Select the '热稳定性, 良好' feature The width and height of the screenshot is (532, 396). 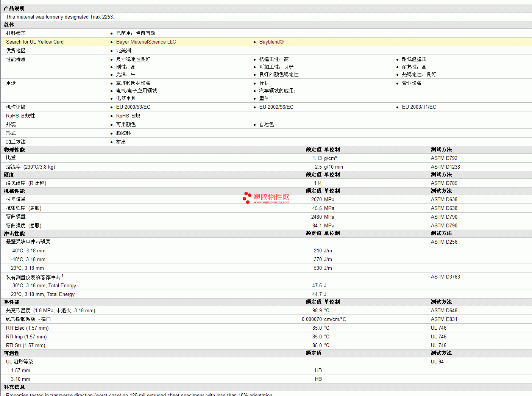(x=419, y=74)
